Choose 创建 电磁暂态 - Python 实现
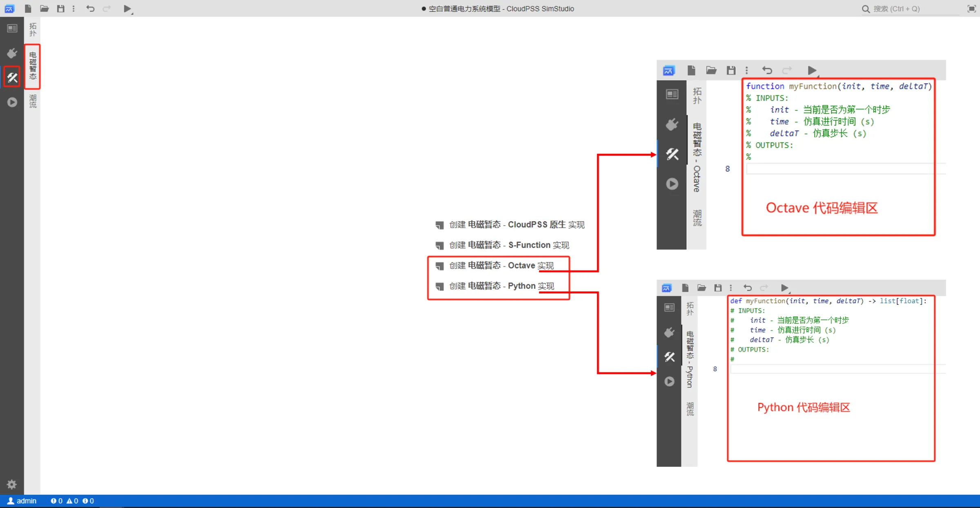 tap(495, 286)
